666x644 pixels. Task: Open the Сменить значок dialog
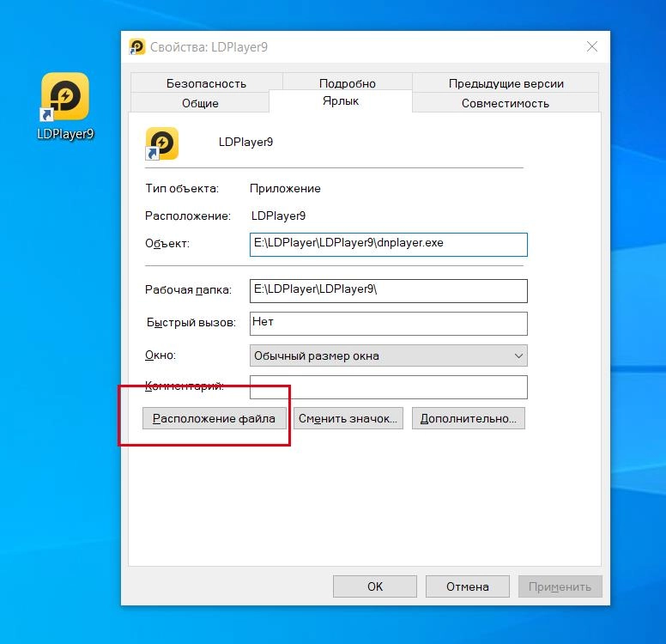click(x=348, y=419)
